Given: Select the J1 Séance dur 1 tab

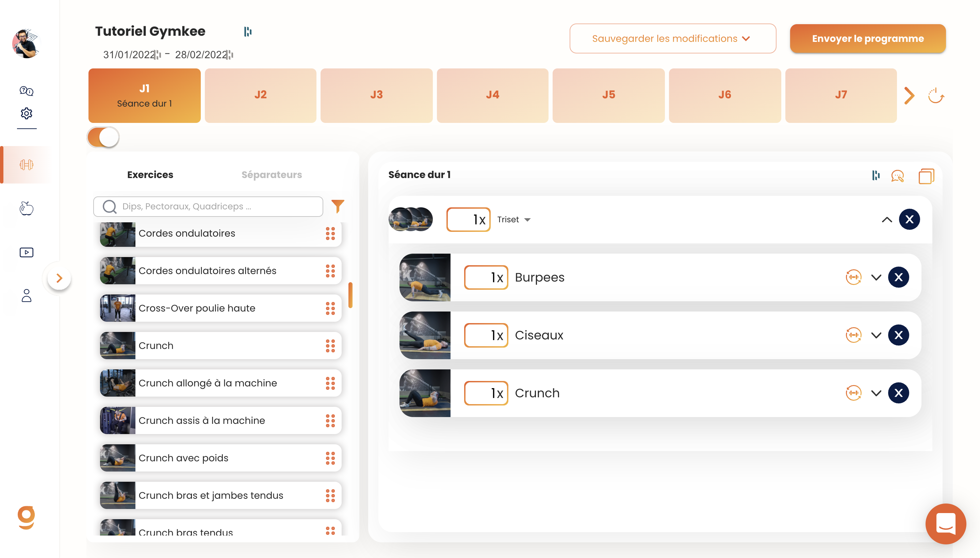Looking at the screenshot, I should pyautogui.click(x=144, y=95).
